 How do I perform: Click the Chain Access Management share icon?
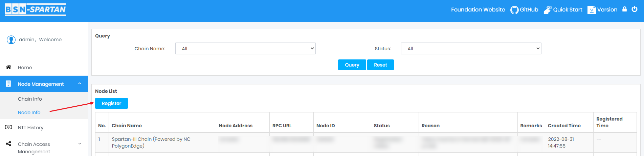pos(8,144)
